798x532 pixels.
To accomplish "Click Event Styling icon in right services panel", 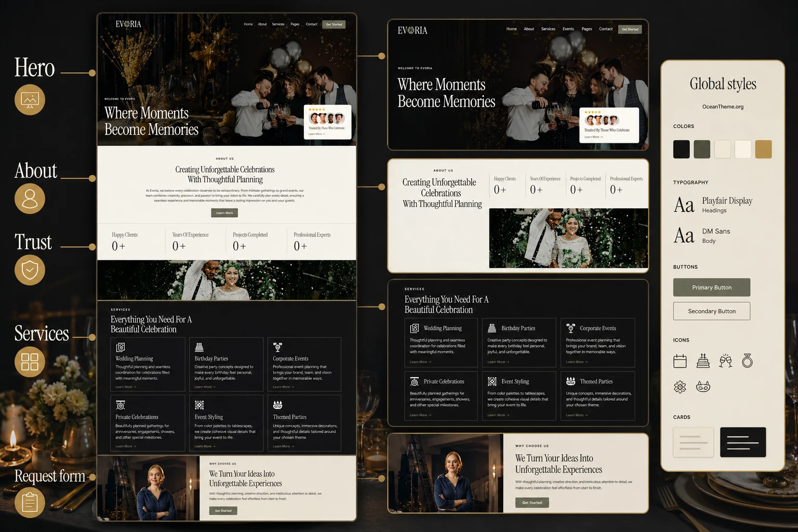I will click(x=492, y=381).
